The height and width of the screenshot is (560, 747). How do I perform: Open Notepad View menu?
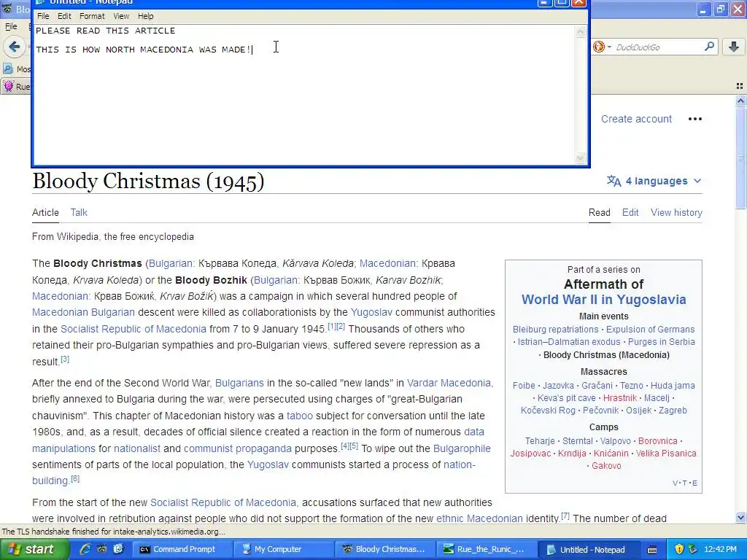pyautogui.click(x=121, y=16)
